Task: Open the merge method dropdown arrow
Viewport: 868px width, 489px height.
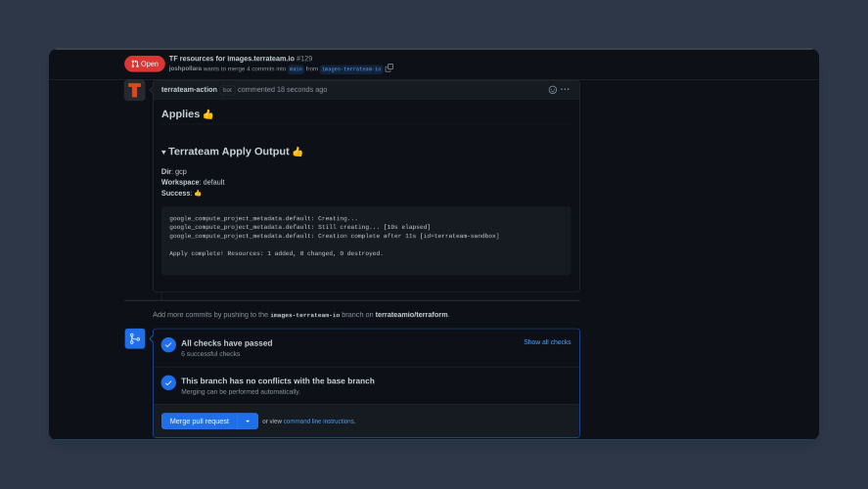Action: [248, 421]
